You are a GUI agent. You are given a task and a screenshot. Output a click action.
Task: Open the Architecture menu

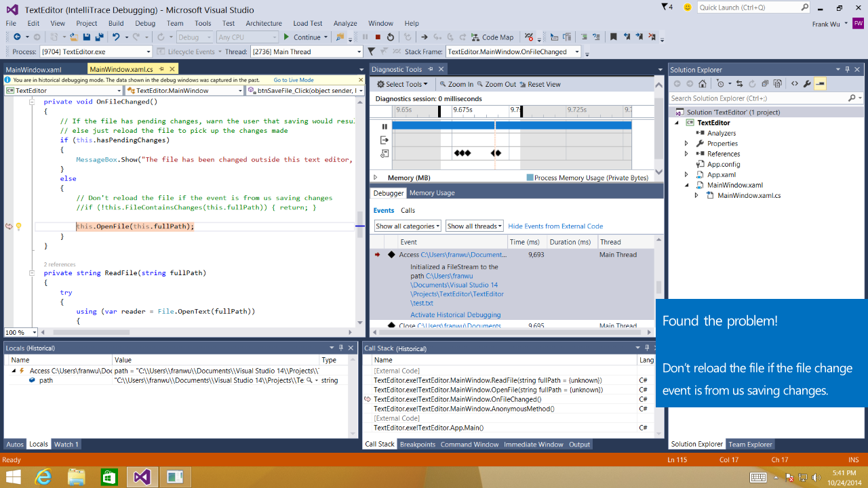point(264,23)
